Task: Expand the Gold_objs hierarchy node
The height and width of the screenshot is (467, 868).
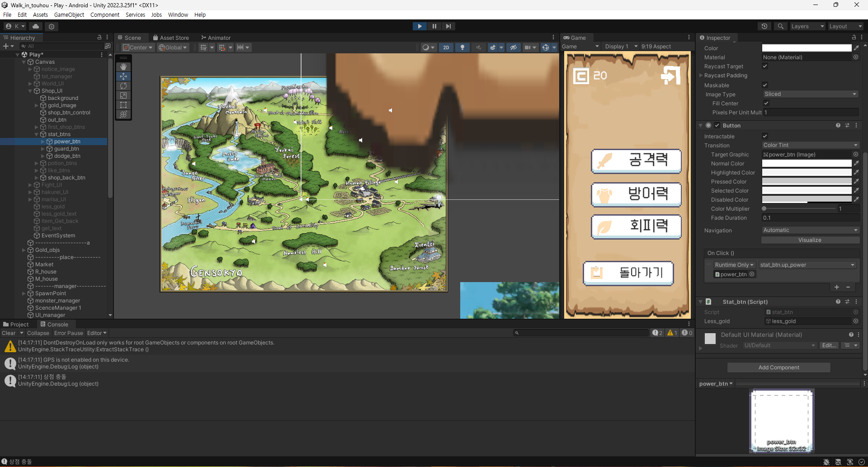Action: coord(24,250)
